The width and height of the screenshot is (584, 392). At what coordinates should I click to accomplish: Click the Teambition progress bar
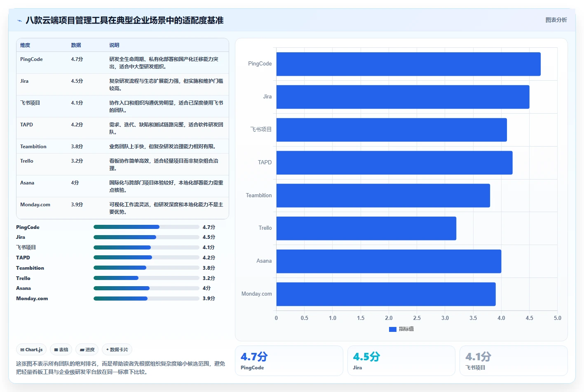[x=146, y=268]
